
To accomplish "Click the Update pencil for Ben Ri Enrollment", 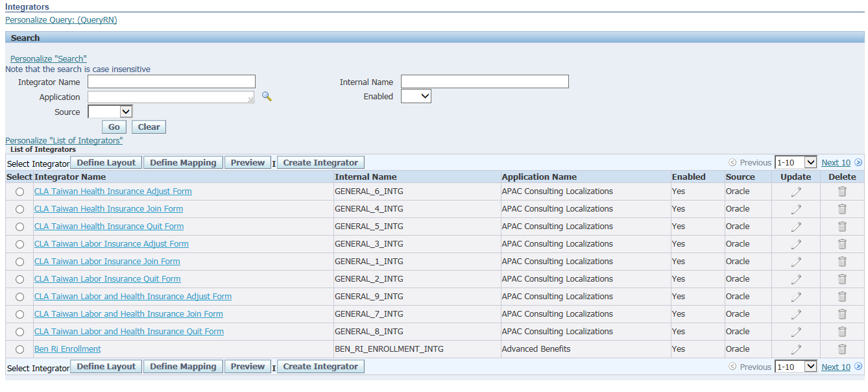I will [796, 349].
